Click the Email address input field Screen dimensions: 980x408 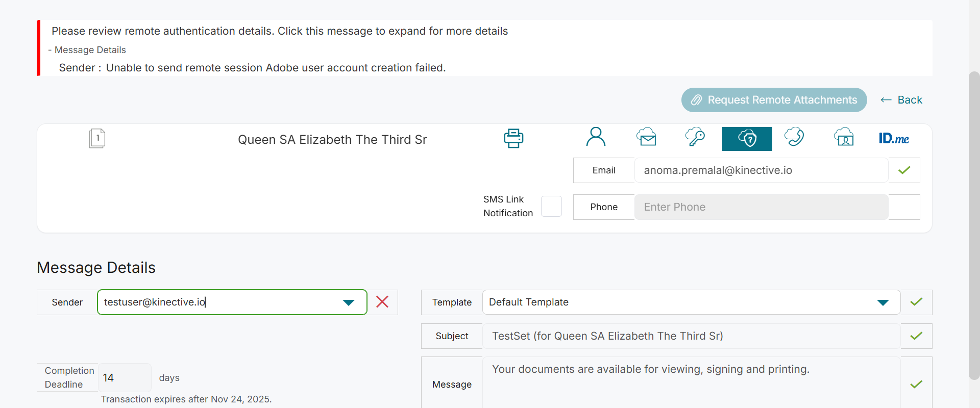[x=761, y=170]
